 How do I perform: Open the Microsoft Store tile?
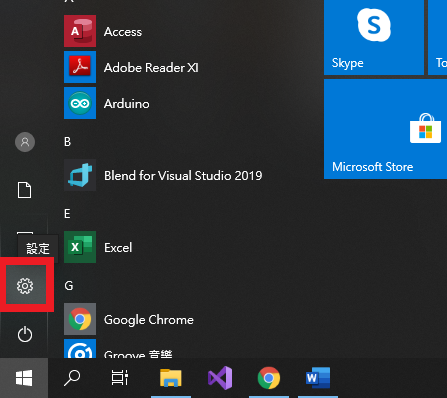point(386,129)
